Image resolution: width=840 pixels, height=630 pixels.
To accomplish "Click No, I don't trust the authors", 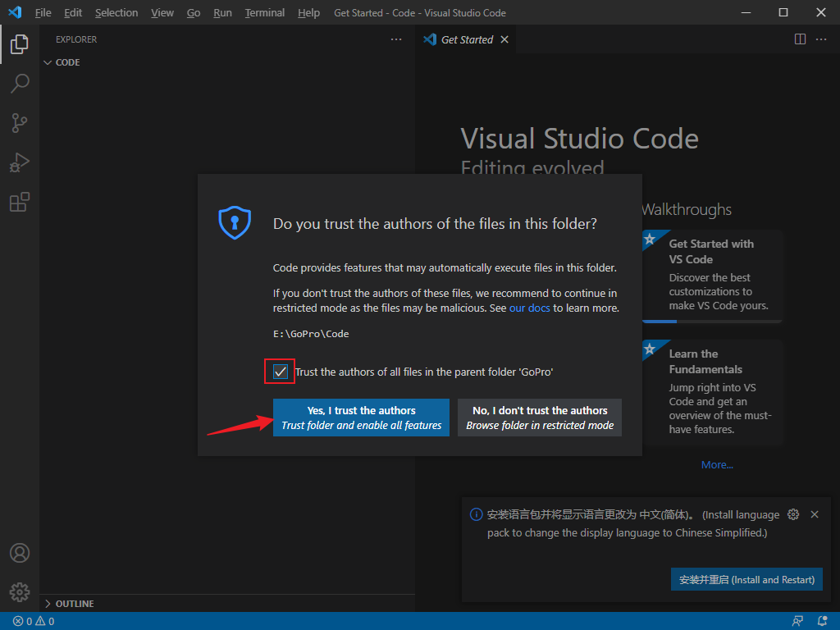I will point(540,418).
